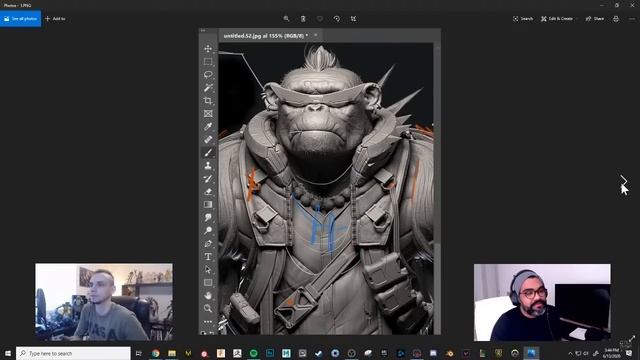Select the Zoom tool in Photoshop toolbar
Viewport: 640px width, 360px height.
[x=208, y=309]
